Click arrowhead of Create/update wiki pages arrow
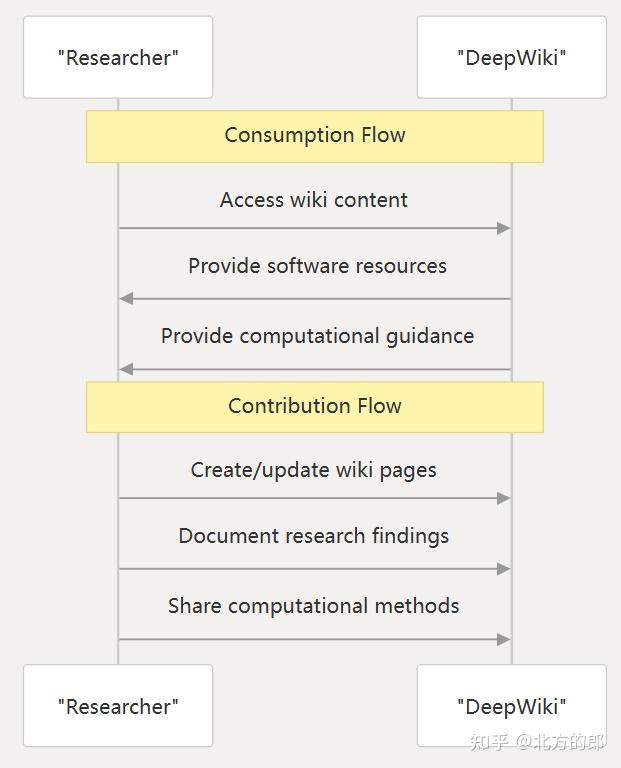Viewport: 621px width, 768px height. pyautogui.click(x=504, y=498)
